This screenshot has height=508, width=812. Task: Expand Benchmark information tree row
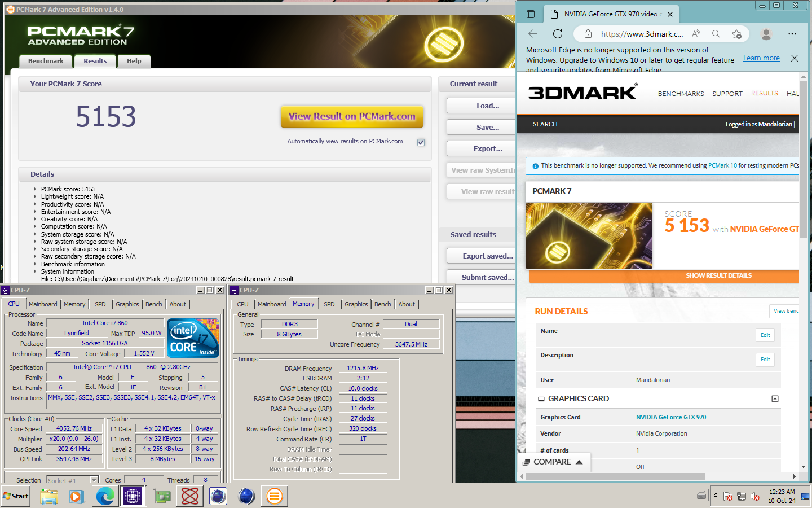click(35, 264)
